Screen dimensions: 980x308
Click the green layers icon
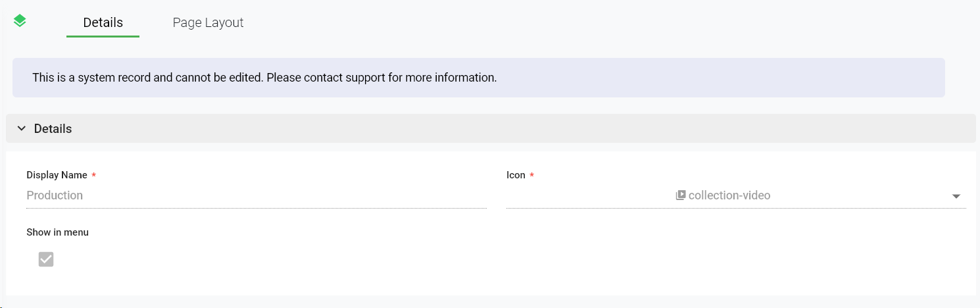[x=20, y=21]
